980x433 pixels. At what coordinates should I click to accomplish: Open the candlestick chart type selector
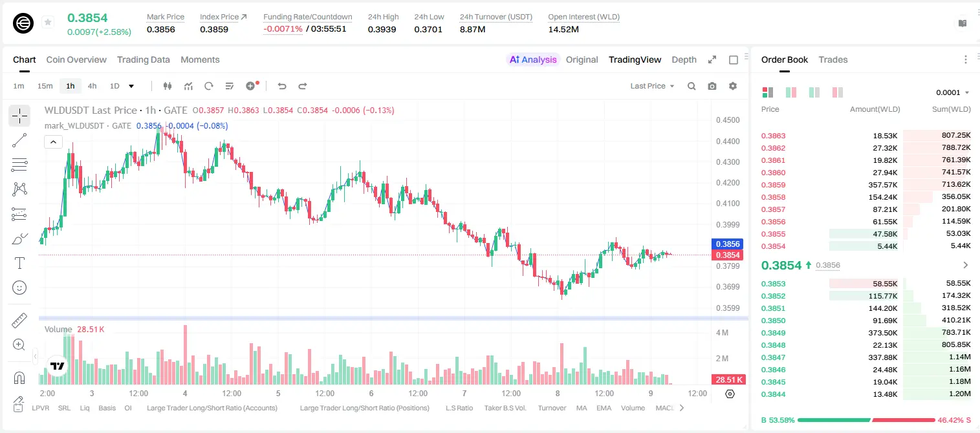pyautogui.click(x=168, y=86)
